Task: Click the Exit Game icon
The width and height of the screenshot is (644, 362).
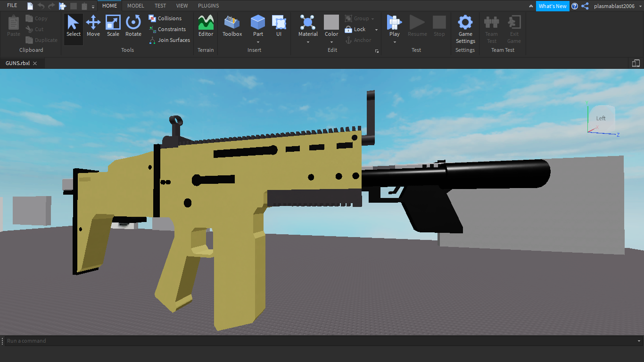Action: coord(514,22)
